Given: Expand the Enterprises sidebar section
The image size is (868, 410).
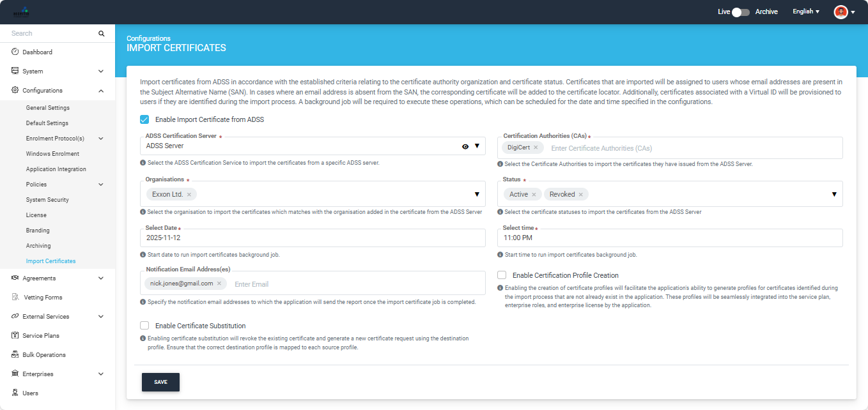Looking at the screenshot, I should [101, 374].
